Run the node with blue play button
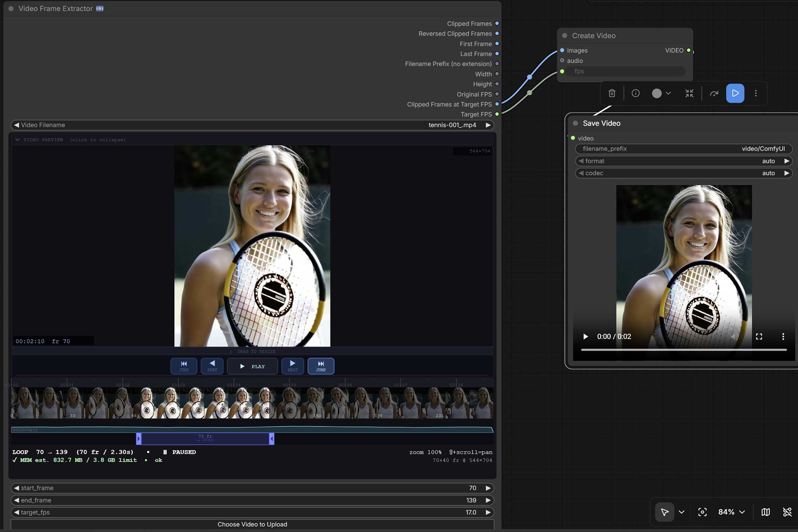The height and width of the screenshot is (532, 798). [735, 93]
